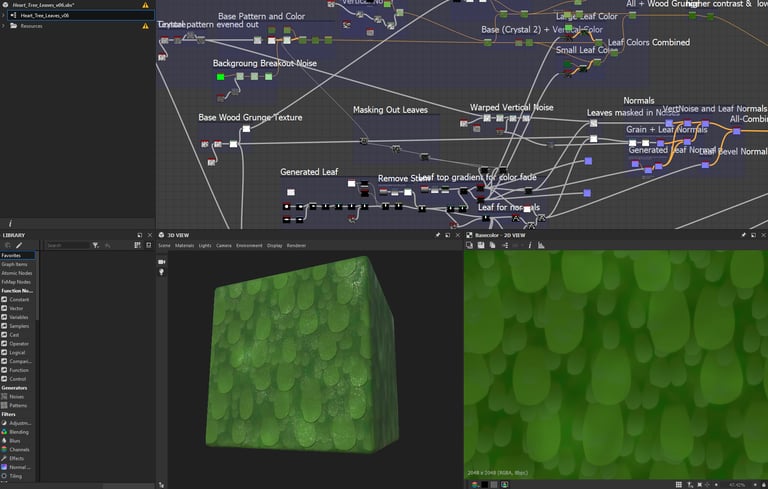
Task: Select Graph Items in the Library list
Action: 18,264
